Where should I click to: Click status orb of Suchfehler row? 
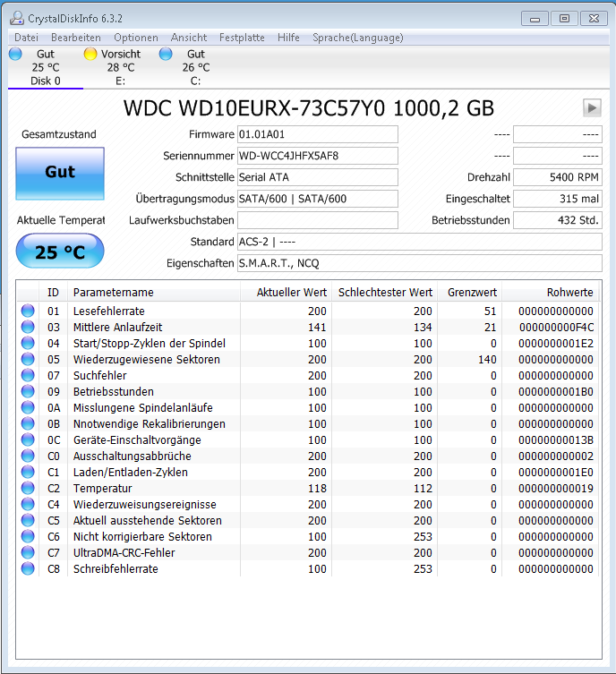tap(28, 375)
